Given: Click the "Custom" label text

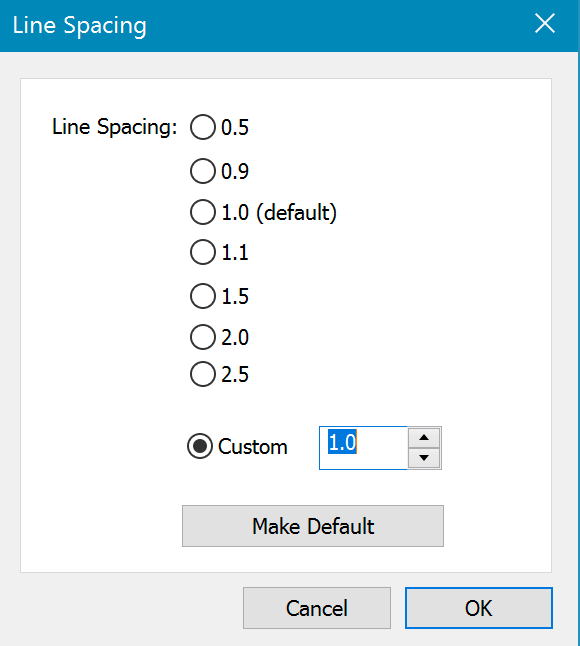Looking at the screenshot, I should coord(253,447).
